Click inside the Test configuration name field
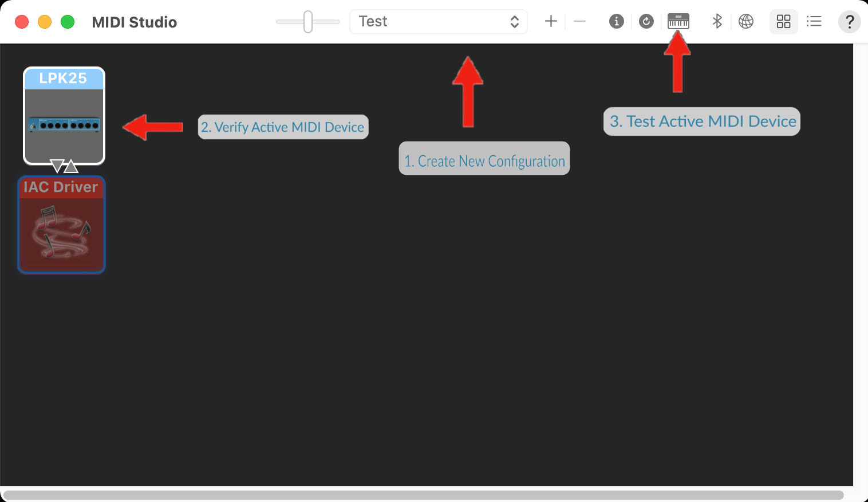868x502 pixels. (x=412, y=21)
